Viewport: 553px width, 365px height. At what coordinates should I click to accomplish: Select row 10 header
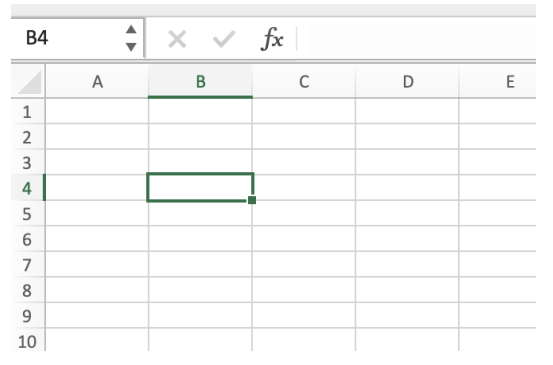pyautogui.click(x=28, y=340)
